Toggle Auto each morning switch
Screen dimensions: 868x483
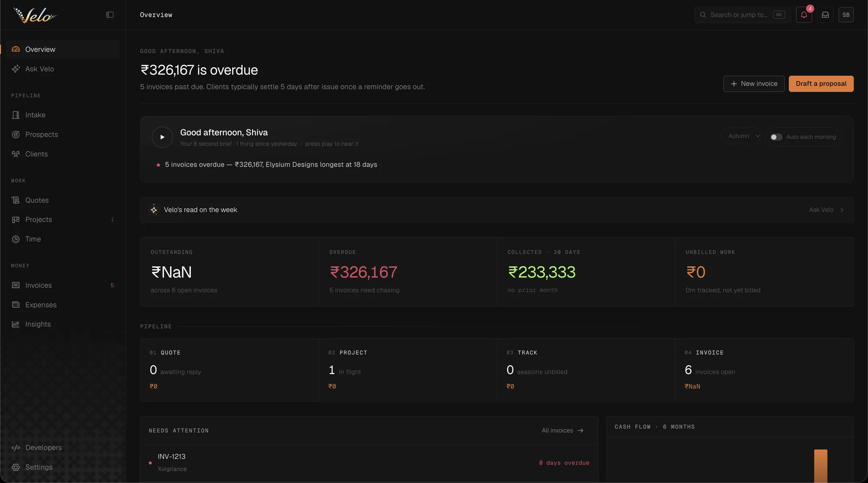776,137
